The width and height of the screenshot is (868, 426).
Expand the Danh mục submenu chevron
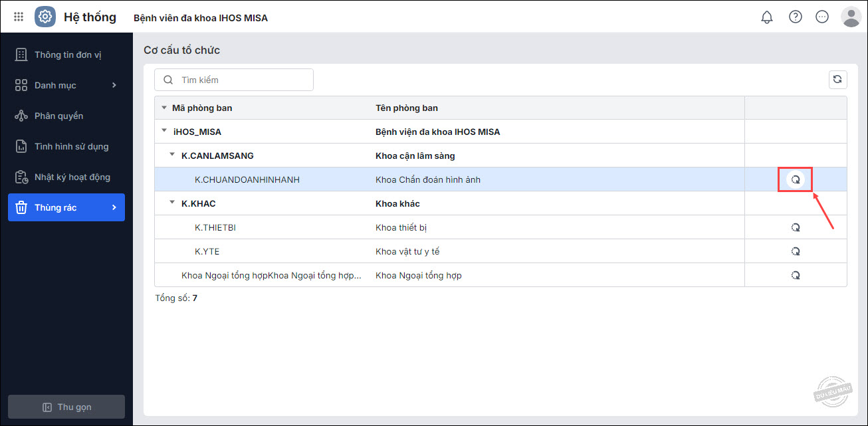pyautogui.click(x=114, y=85)
